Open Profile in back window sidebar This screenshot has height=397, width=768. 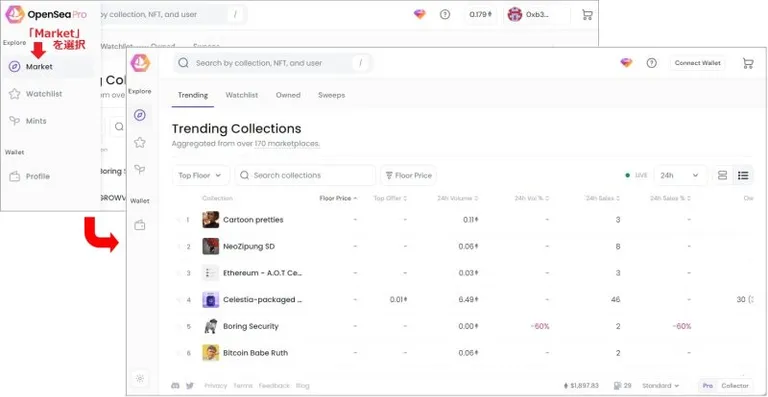[x=48, y=176]
